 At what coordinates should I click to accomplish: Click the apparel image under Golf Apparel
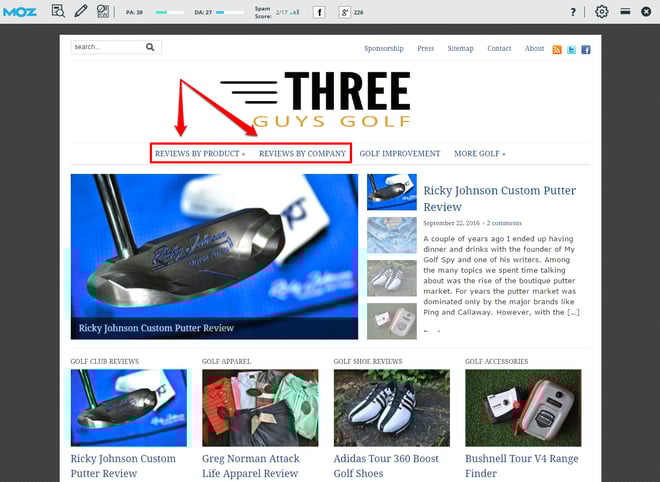click(x=260, y=408)
